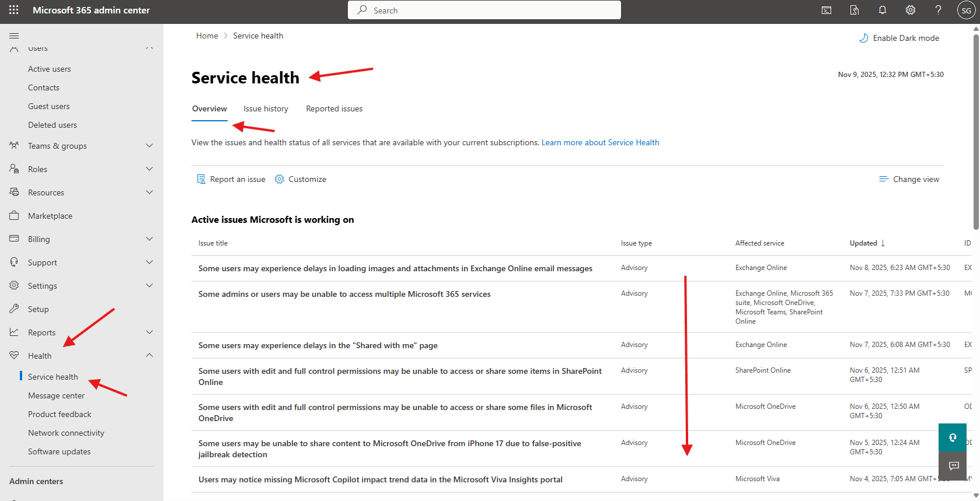The height and width of the screenshot is (501, 980).
Task: Click the Enable Dark mode moon icon
Action: pyautogui.click(x=863, y=38)
